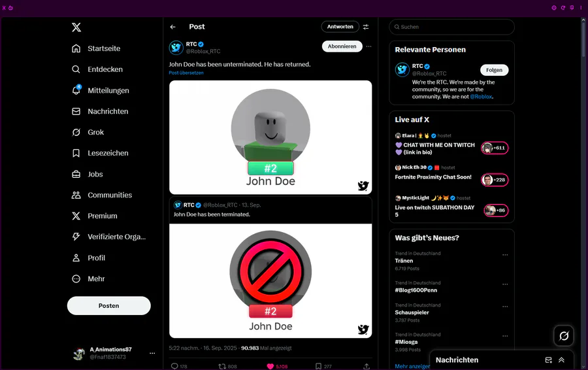Open Elara live stream entry
The height and width of the screenshot is (370, 588).
[452, 144]
